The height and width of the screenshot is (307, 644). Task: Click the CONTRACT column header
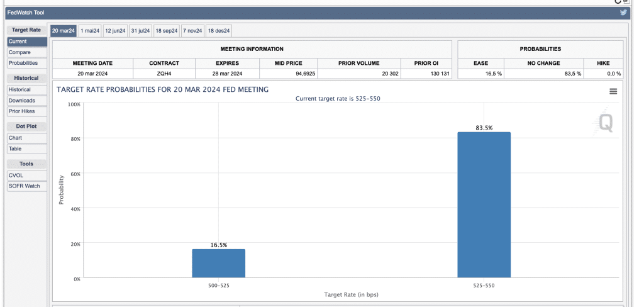(164, 64)
